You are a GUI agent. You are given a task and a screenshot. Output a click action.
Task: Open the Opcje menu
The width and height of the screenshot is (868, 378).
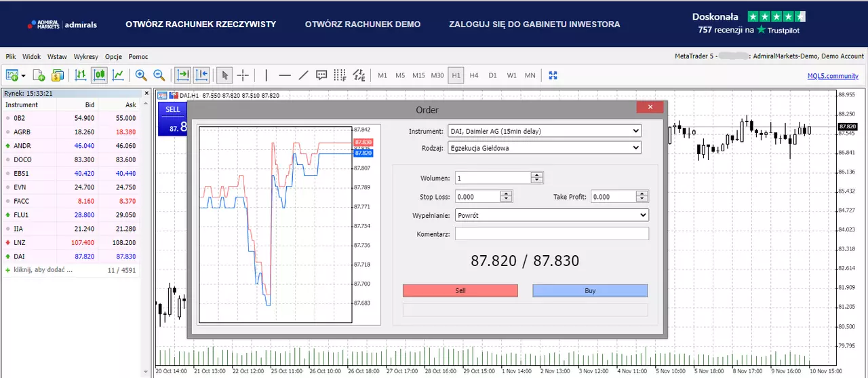[x=113, y=56]
